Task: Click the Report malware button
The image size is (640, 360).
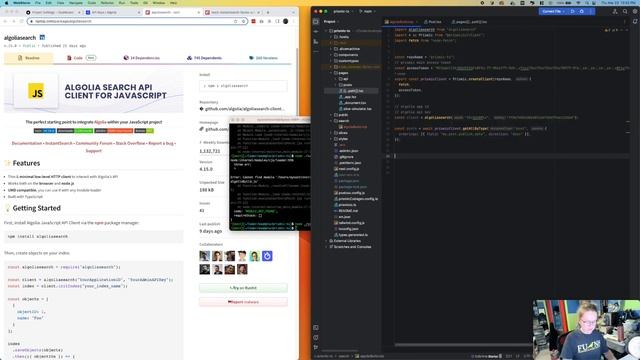Action: pos(243,302)
